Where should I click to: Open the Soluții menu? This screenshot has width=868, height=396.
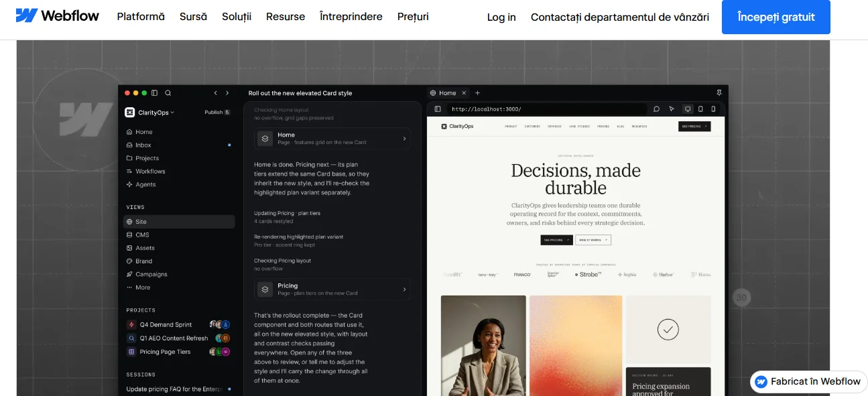click(x=237, y=17)
